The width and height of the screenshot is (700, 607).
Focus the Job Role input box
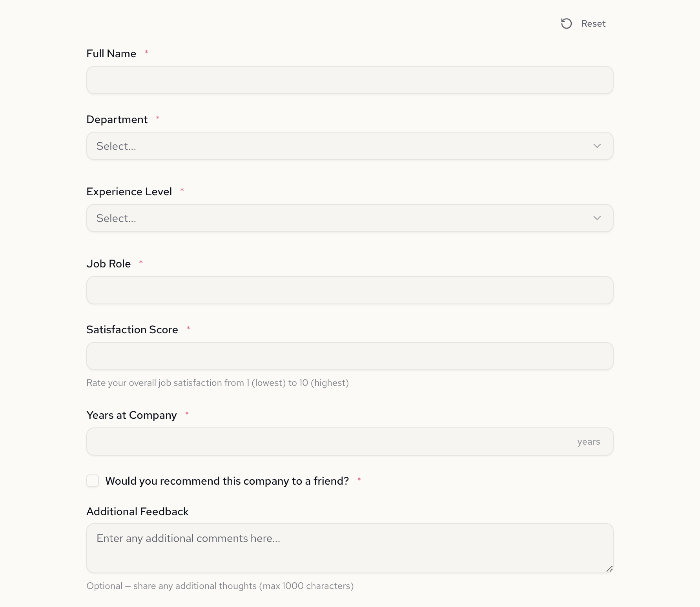349,290
